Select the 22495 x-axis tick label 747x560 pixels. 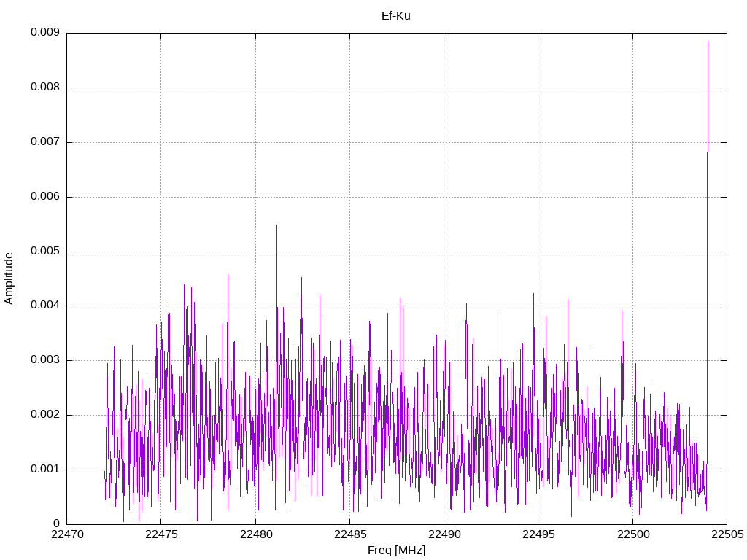[x=538, y=534]
